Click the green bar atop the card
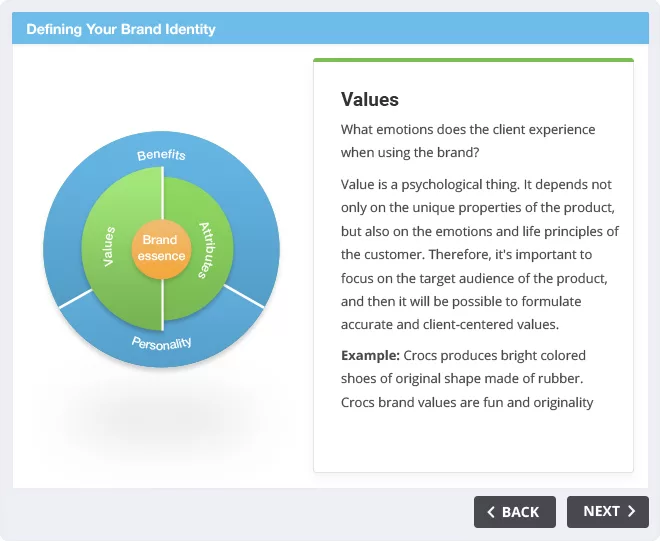 click(473, 60)
